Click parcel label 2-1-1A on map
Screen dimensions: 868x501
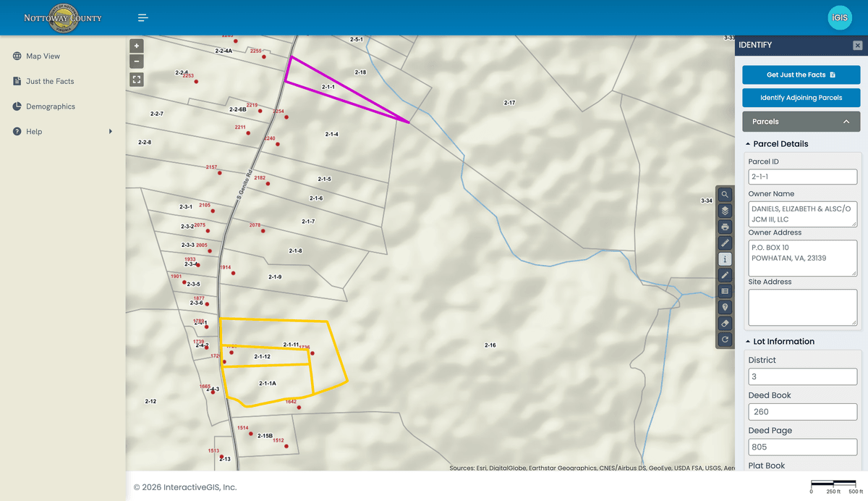pyautogui.click(x=268, y=383)
